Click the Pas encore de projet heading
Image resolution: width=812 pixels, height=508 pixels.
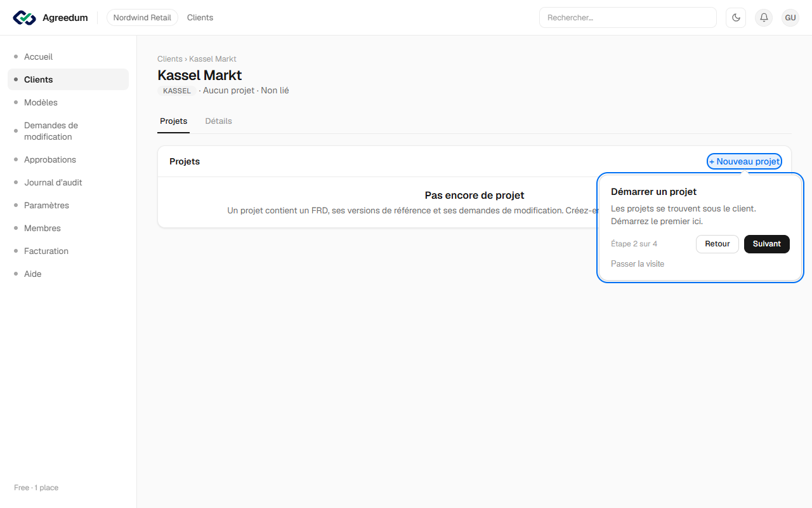point(475,196)
